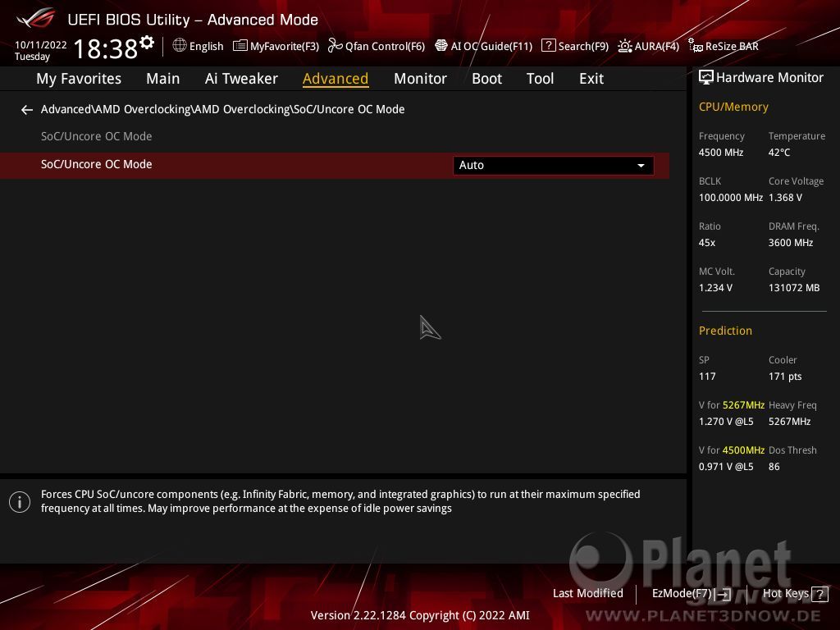Click the Dos Thresh 86 value
840x630 pixels.
[x=774, y=467]
